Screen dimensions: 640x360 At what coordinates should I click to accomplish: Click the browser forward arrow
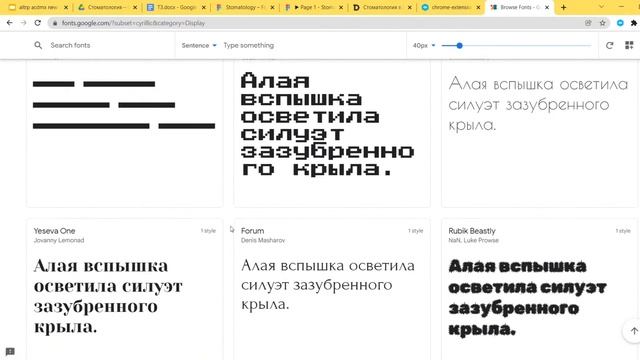coord(23,23)
